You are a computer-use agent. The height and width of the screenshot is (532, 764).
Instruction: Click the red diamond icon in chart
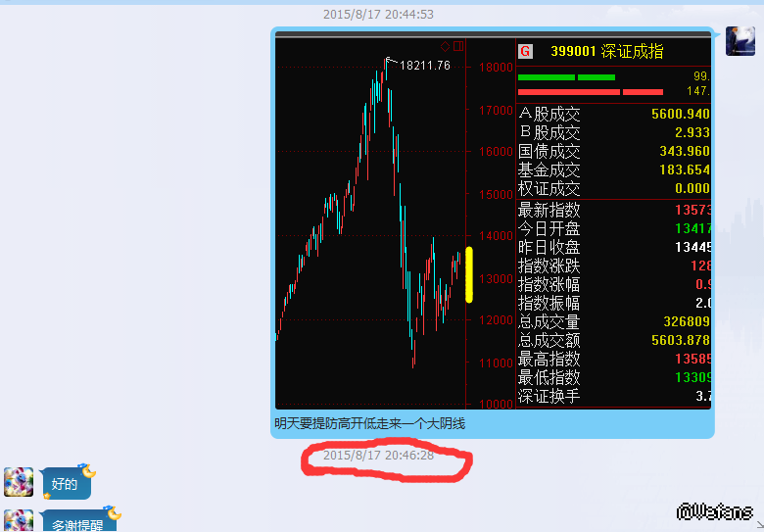[x=445, y=46]
